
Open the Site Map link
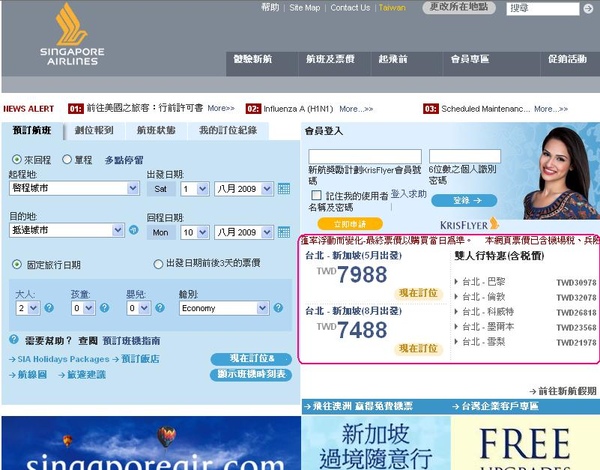[x=305, y=8]
